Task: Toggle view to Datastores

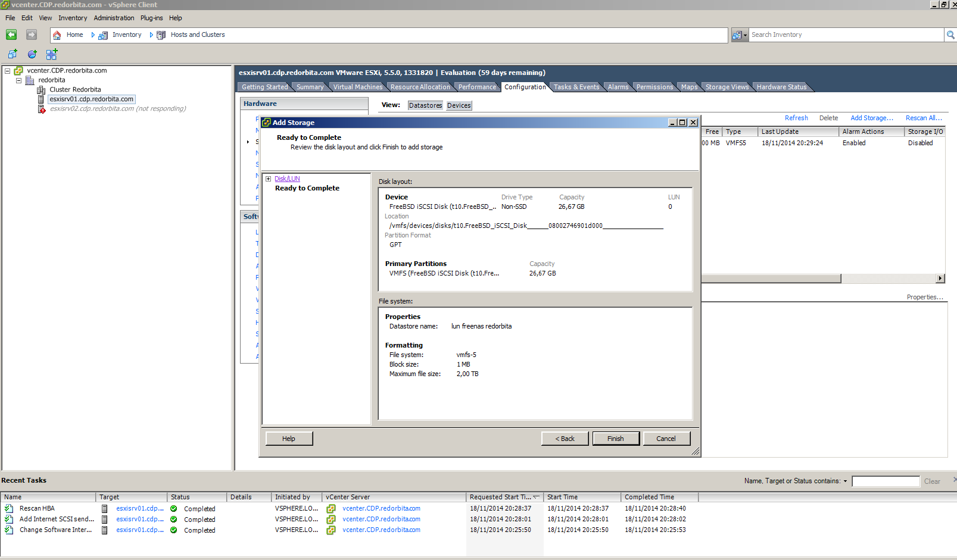Action: tap(425, 105)
